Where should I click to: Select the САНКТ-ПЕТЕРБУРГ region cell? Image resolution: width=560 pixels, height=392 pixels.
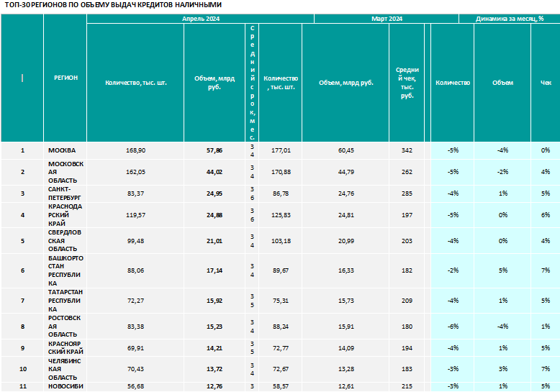click(x=65, y=193)
